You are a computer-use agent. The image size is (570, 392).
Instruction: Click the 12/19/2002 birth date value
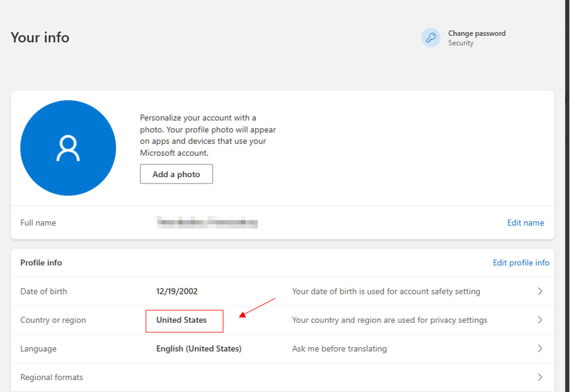pos(177,291)
